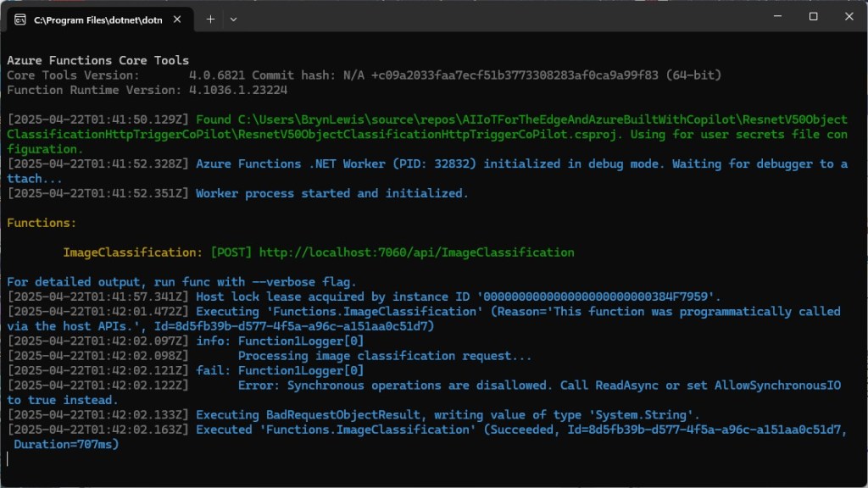The width and height of the screenshot is (868, 488).
Task: Open the localhost:7060 ImageClassification URL
Action: (416, 252)
